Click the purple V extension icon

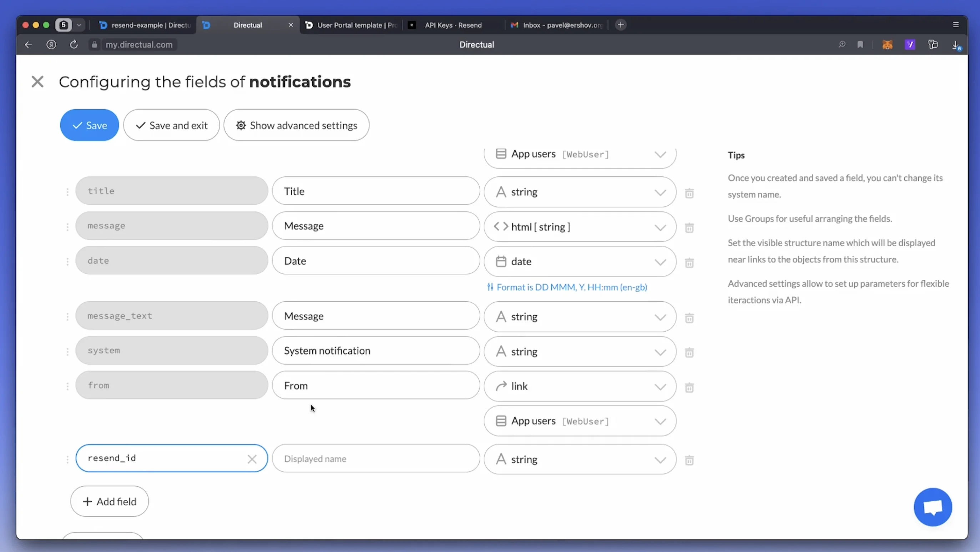click(x=910, y=45)
